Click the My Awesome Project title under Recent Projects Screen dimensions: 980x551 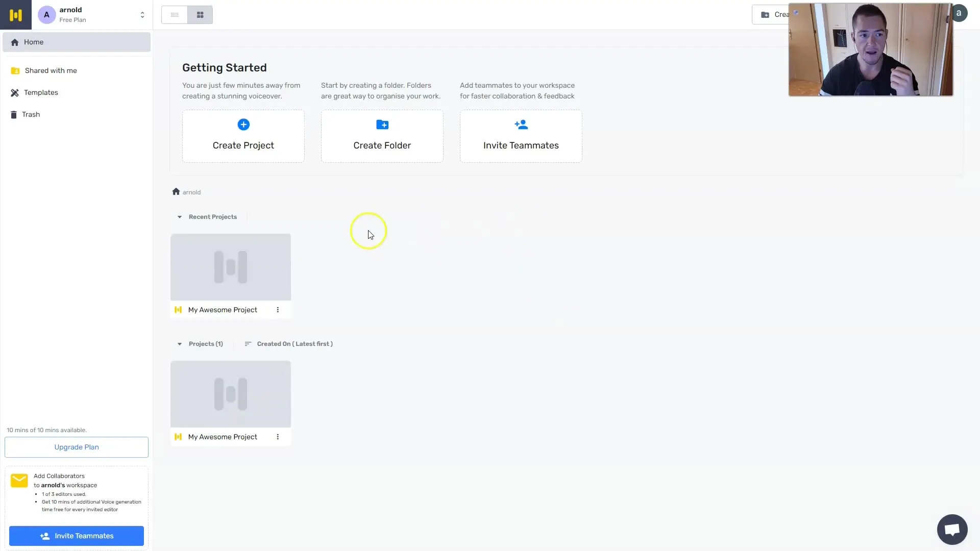[x=223, y=310]
